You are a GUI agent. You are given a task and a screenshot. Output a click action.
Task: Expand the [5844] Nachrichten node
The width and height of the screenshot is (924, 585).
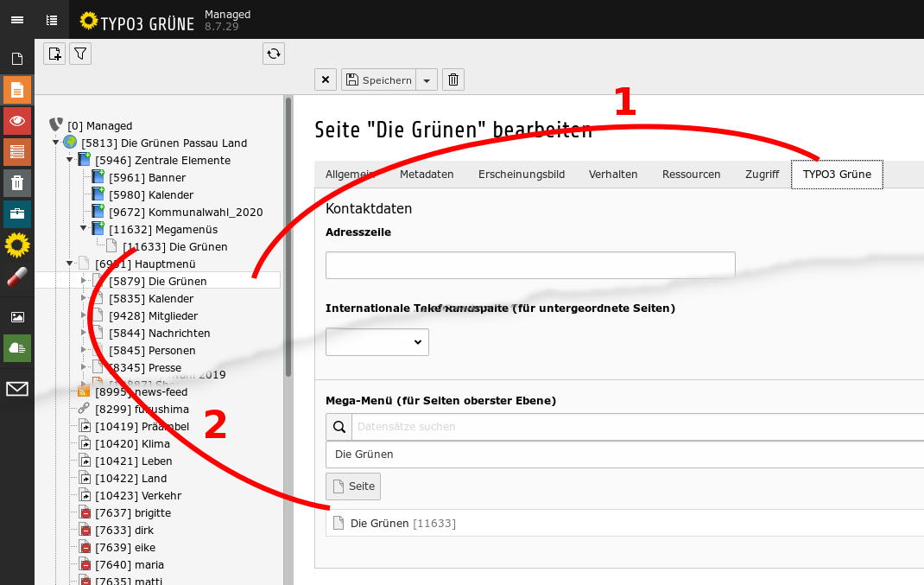(x=83, y=333)
